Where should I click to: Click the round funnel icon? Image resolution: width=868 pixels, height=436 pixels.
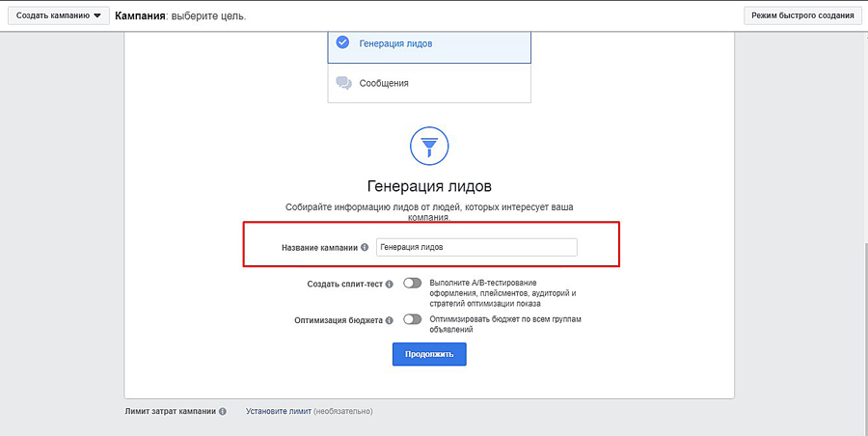pos(429,146)
